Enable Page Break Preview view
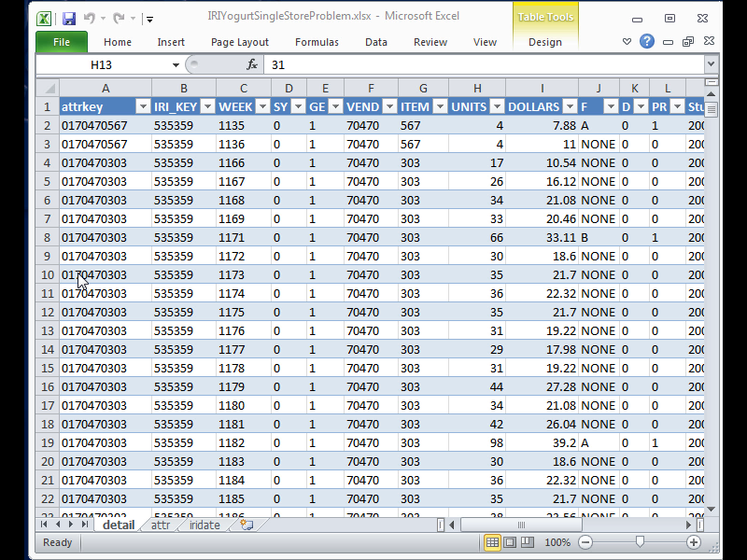This screenshot has width=747, height=560. click(x=527, y=542)
